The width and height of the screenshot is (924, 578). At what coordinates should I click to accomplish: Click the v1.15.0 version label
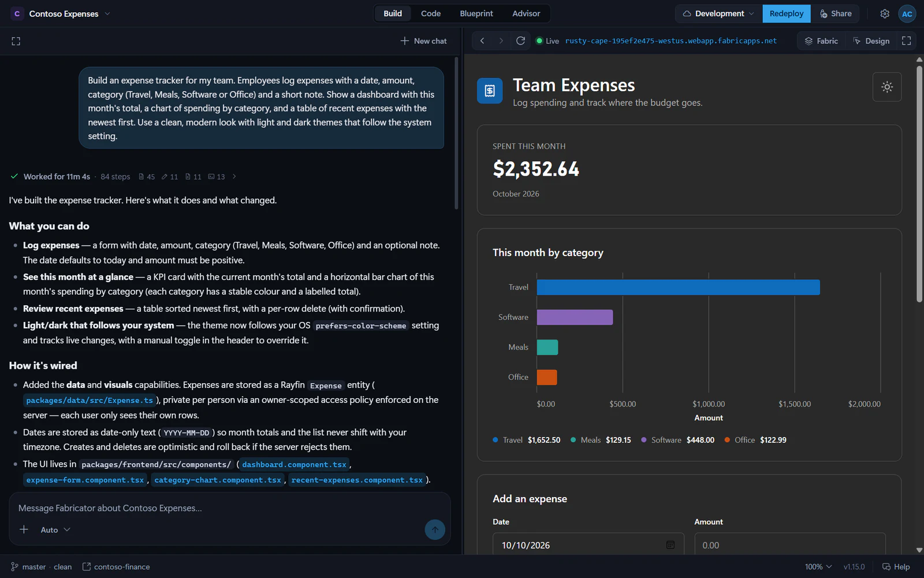(x=854, y=567)
